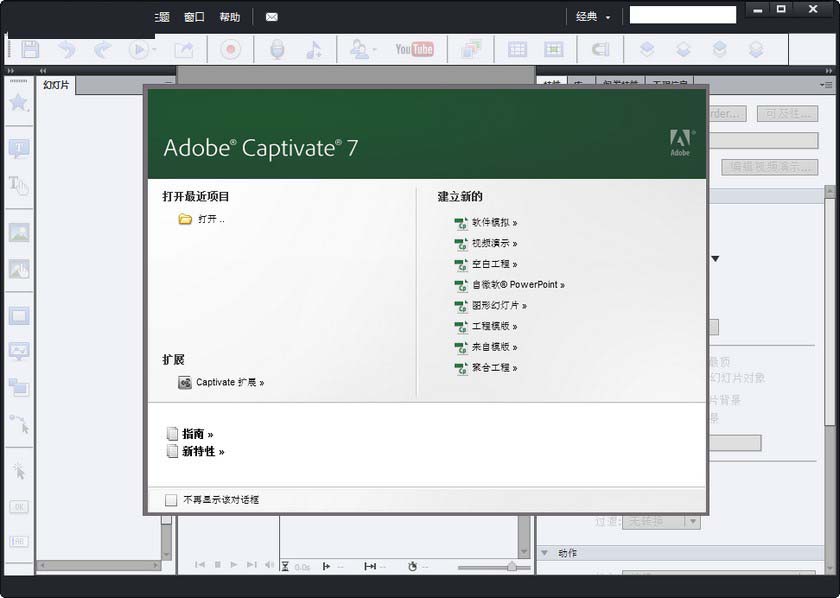Open the properties panel dropdown arrow
Viewport: 840px width, 598px height.
(x=714, y=258)
